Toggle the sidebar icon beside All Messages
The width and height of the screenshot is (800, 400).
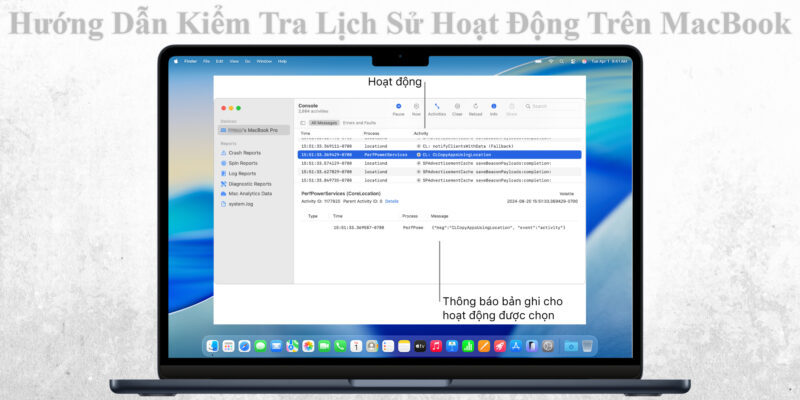pos(303,123)
